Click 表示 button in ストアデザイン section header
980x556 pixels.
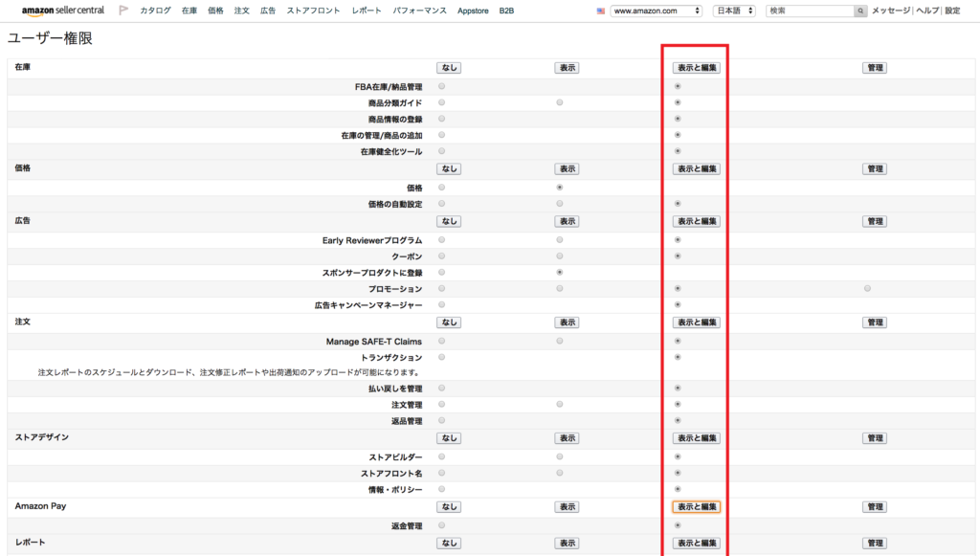567,438
